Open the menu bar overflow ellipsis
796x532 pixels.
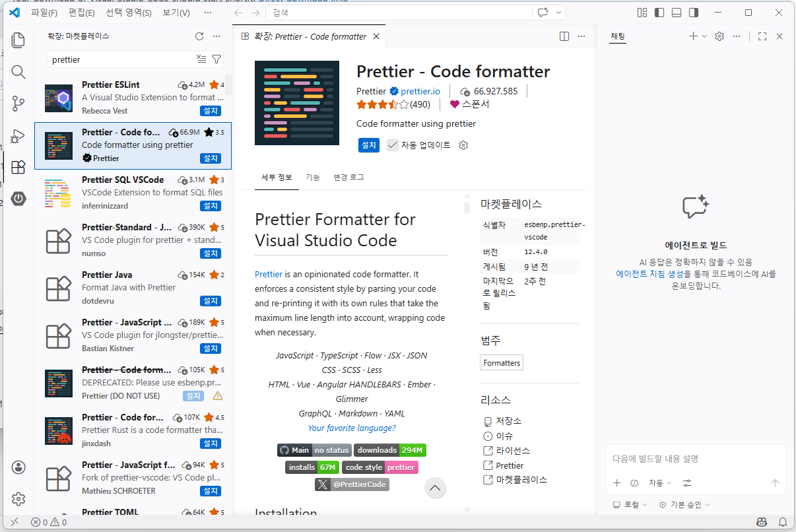pos(208,13)
